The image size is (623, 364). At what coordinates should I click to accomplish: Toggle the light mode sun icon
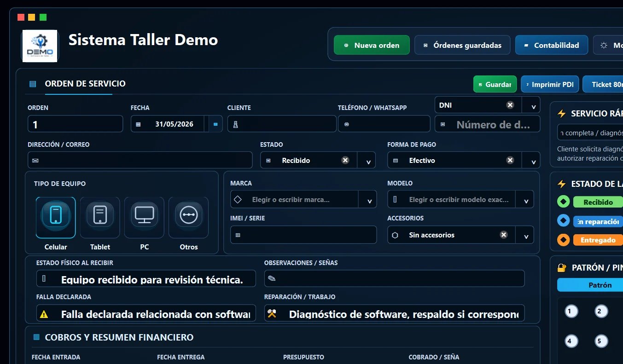[604, 46]
